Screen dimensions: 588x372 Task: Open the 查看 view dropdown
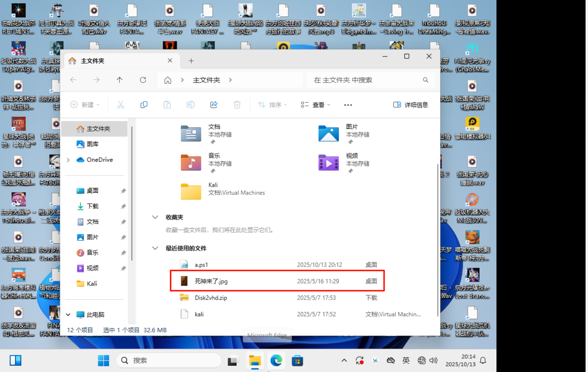315,105
